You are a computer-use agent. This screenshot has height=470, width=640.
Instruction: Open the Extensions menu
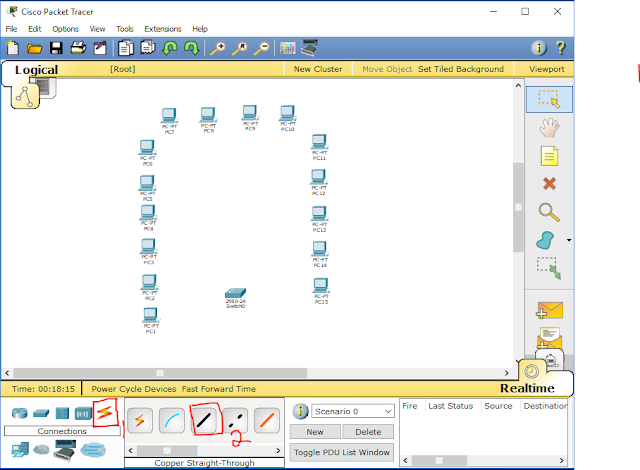click(x=163, y=29)
